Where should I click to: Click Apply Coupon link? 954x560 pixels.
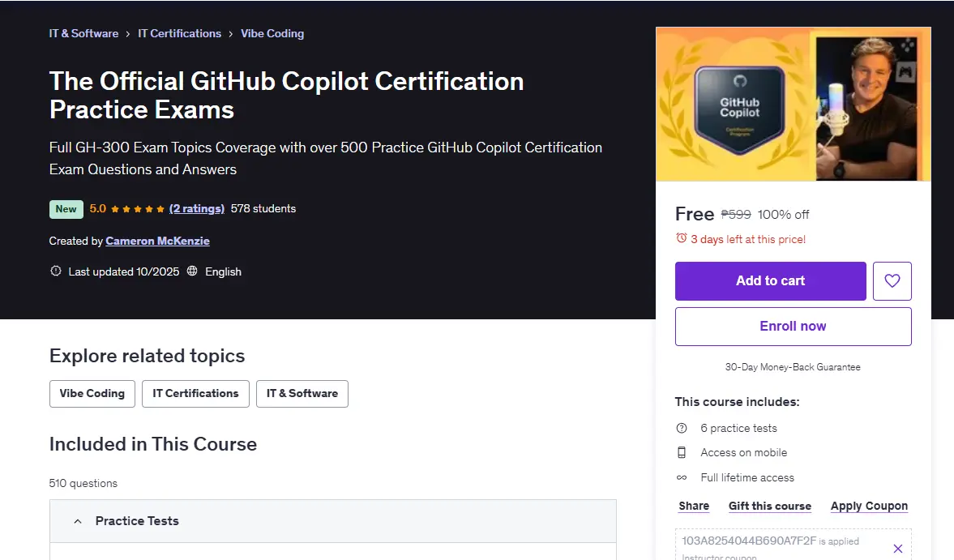click(x=869, y=506)
